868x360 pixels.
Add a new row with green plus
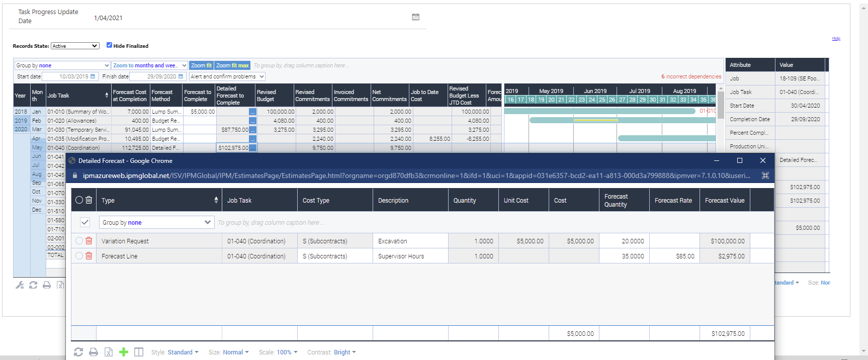124,352
